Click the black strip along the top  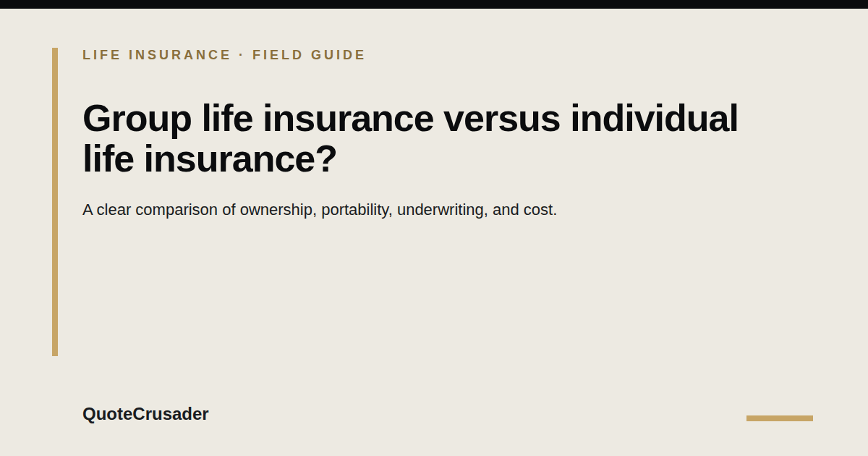point(434,4)
